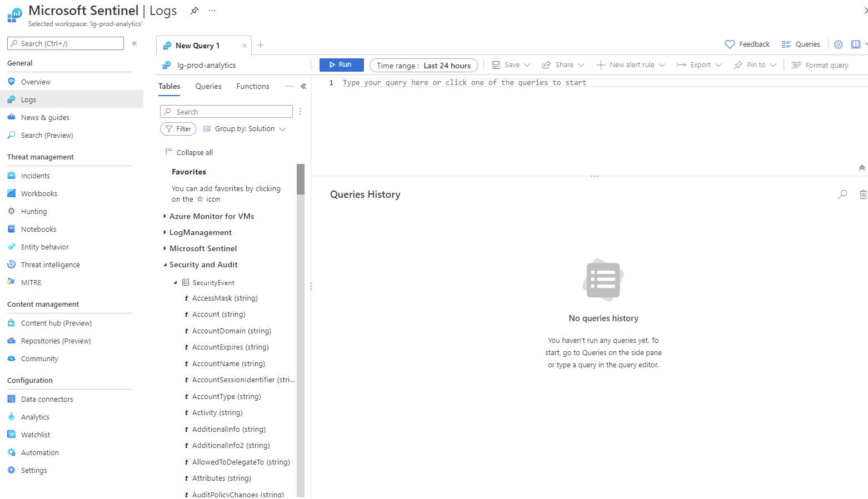868x499 pixels.
Task: Select the AccountDomain (string) column
Action: pyautogui.click(x=232, y=331)
